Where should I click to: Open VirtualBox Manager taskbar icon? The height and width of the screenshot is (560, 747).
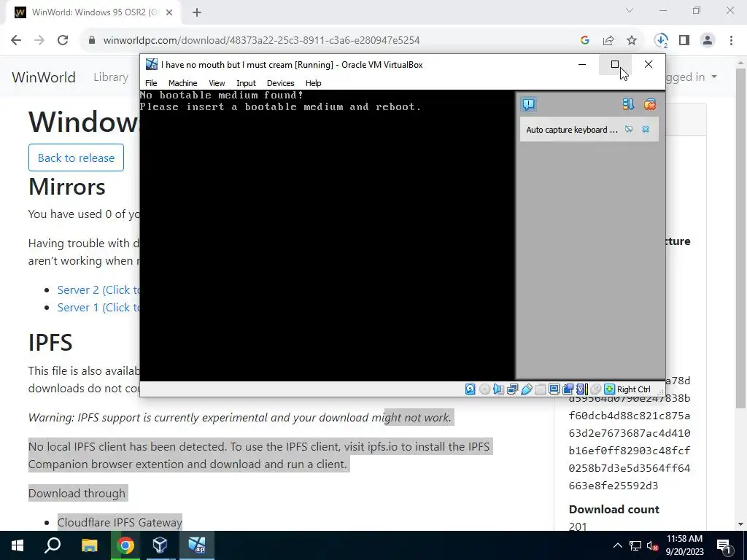click(160, 545)
